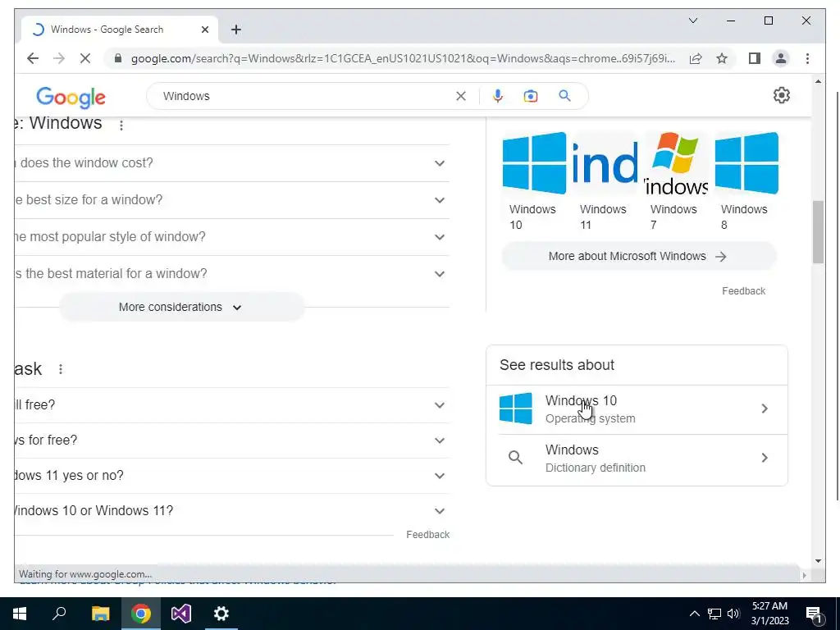The image size is (840, 630).
Task: Click the page scroll up arrow
Action: pos(818,81)
